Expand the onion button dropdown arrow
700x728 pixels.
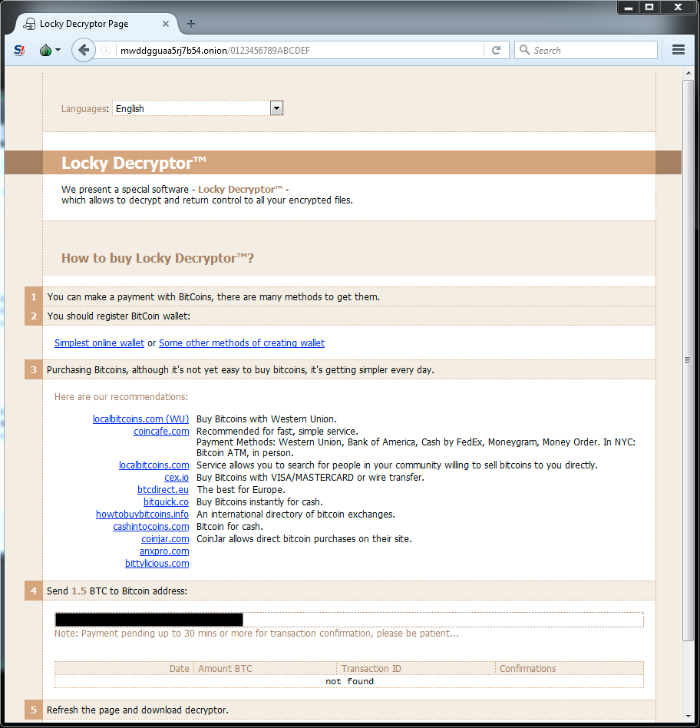point(58,50)
